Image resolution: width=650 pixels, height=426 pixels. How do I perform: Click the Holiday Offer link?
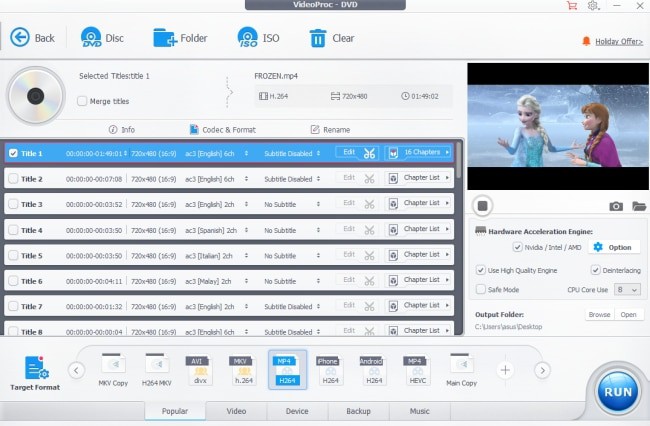[x=619, y=41]
